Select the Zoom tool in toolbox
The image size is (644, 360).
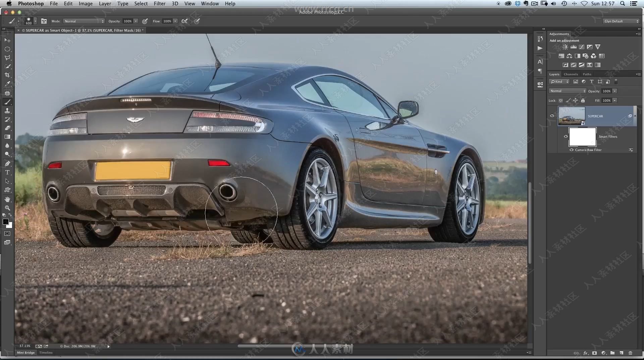(x=7, y=208)
